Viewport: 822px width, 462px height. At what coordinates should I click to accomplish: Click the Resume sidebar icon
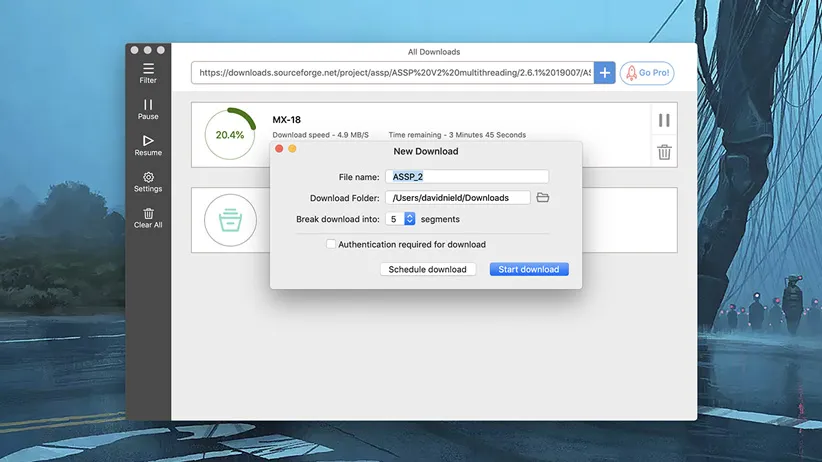pos(148,145)
